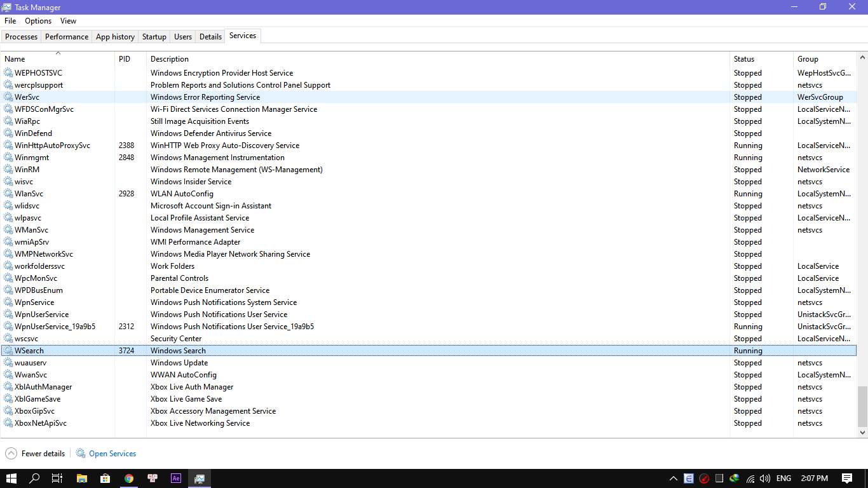Open Windows Start menu
The width and height of the screenshot is (868, 488).
click(11, 478)
